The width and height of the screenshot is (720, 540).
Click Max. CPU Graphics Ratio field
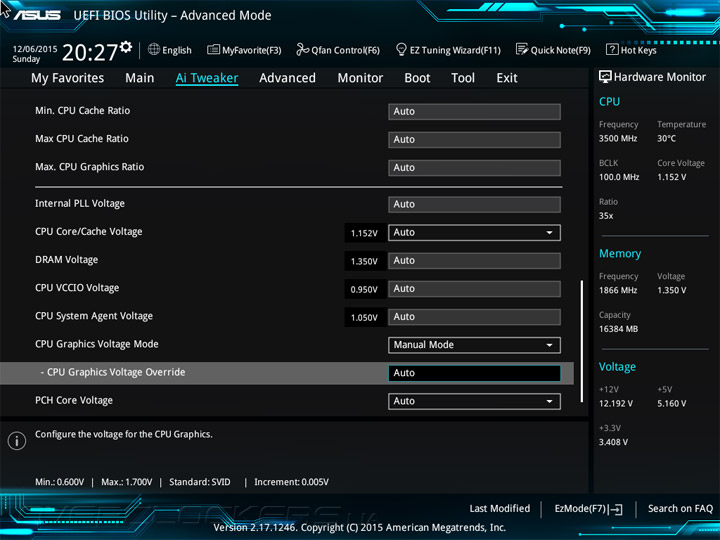[474, 168]
